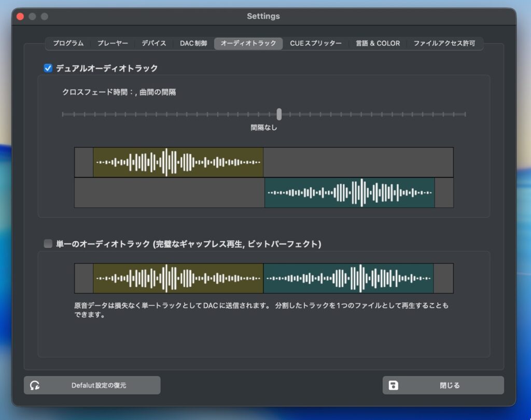Click the floppy disk save icon
The height and width of the screenshot is (420, 531).
[x=394, y=385]
